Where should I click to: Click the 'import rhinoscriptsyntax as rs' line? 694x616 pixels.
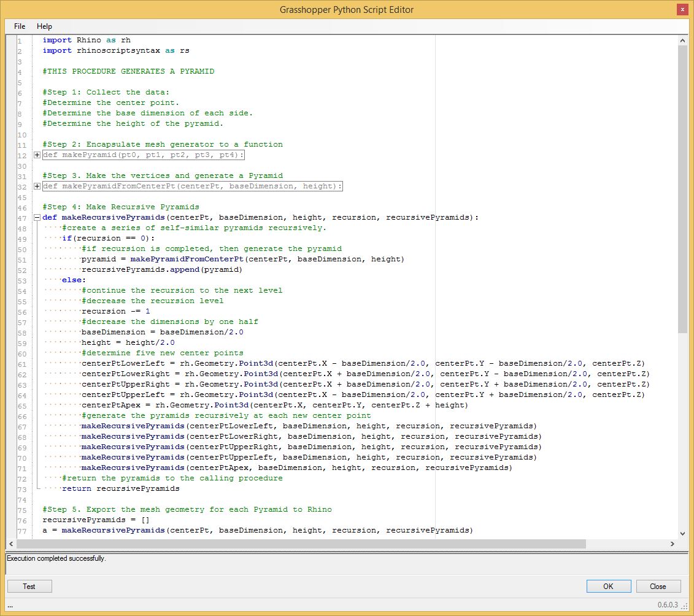click(x=116, y=51)
